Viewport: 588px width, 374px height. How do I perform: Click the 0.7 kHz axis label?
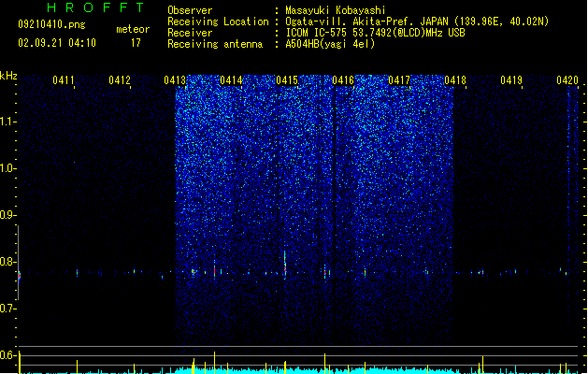coord(7,309)
